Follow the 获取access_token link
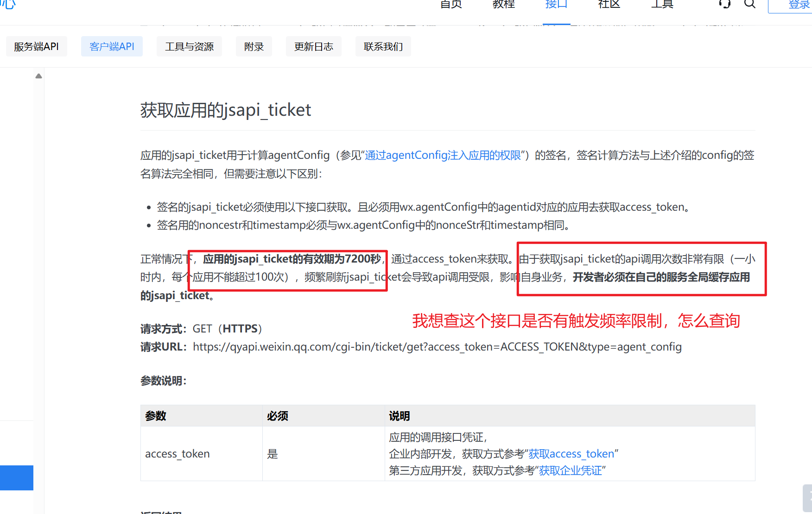The image size is (812, 514). [x=572, y=453]
